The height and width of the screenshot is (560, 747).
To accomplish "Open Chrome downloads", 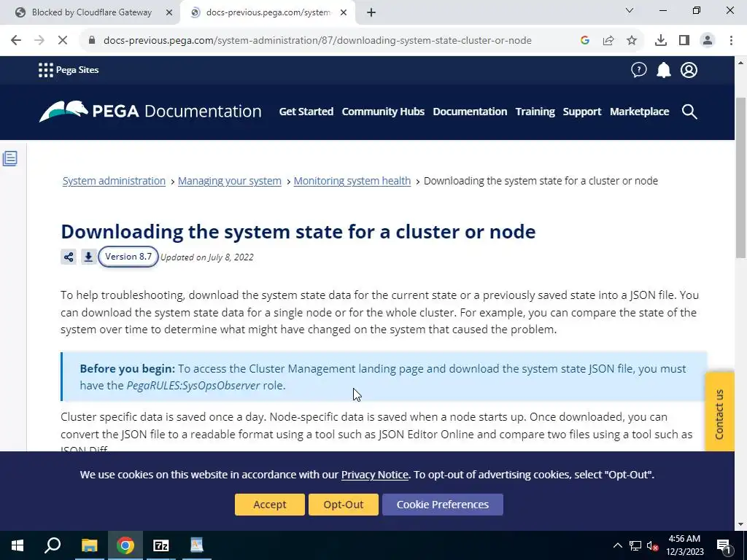I will (x=661, y=41).
